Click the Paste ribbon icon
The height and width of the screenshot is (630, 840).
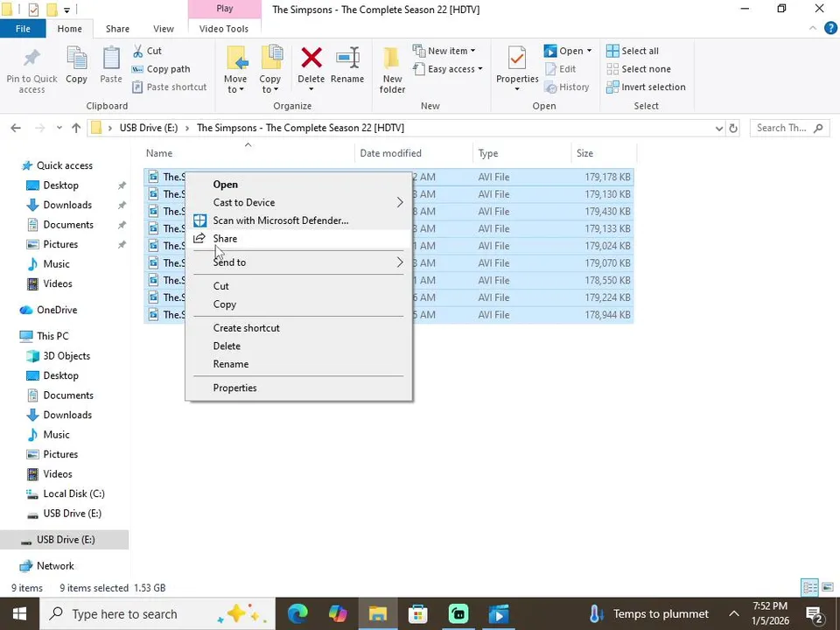coord(111,59)
